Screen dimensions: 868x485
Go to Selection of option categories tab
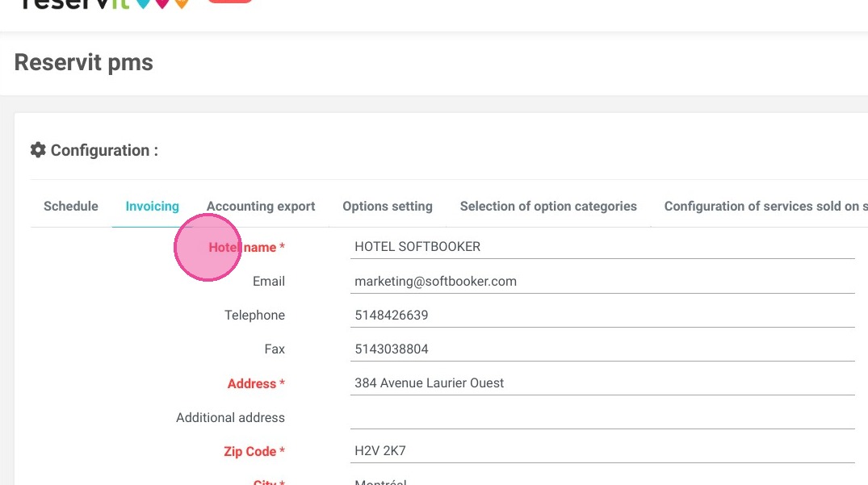[x=548, y=207]
